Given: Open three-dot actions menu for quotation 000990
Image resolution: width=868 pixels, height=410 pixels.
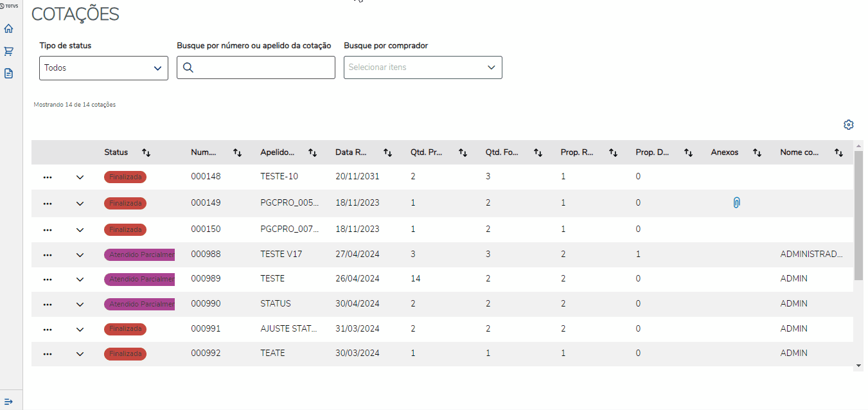Looking at the screenshot, I should tap(47, 304).
